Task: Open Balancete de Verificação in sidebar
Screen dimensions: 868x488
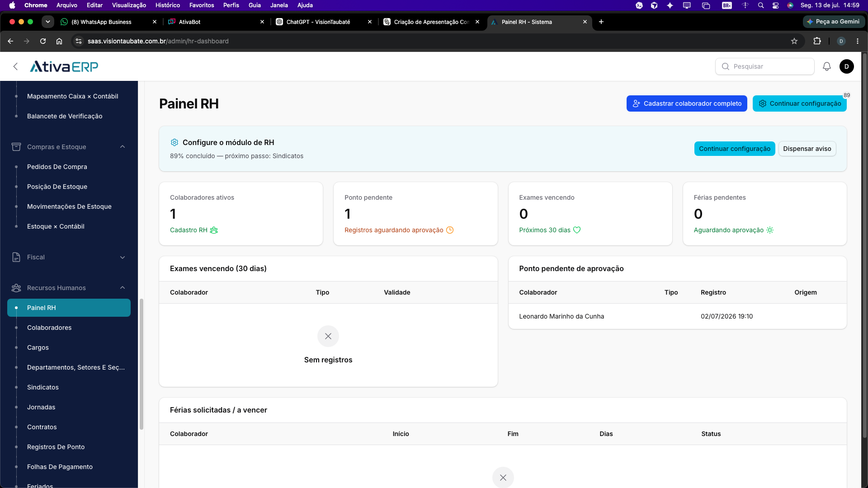Action: (69, 116)
